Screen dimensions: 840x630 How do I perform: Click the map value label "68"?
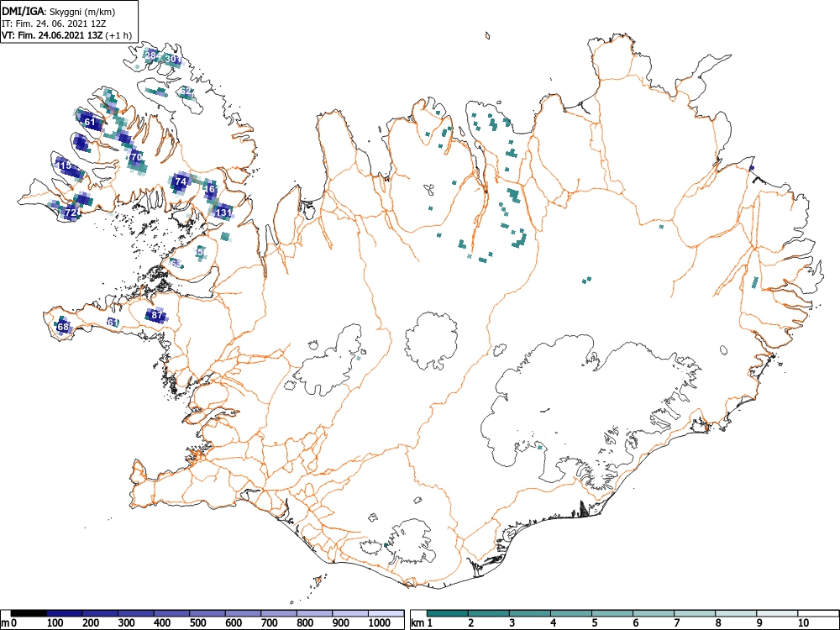click(x=63, y=327)
